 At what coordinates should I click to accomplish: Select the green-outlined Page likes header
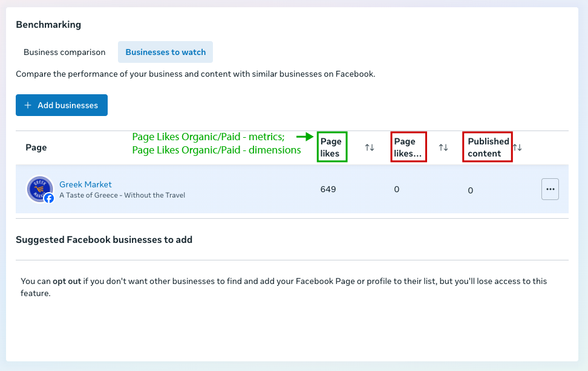[332, 147]
